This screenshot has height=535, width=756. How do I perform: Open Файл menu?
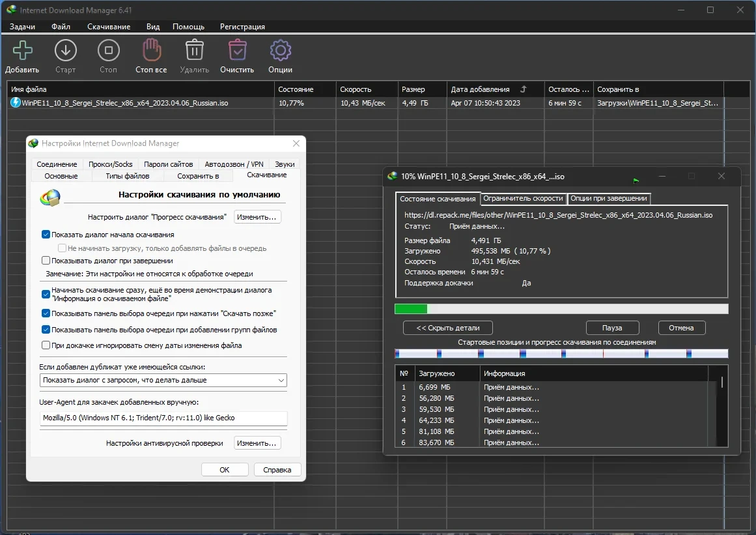[x=61, y=27]
